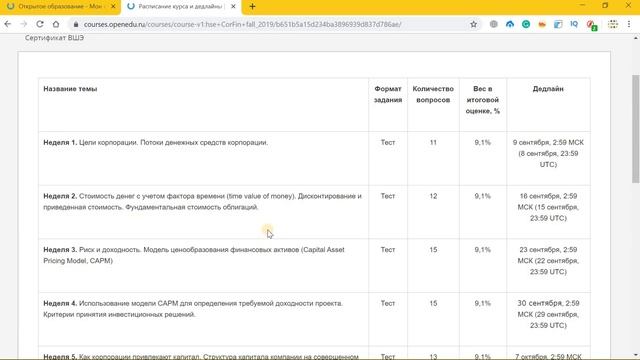Click the Количество вопросов column header
The image size is (640, 360).
(433, 94)
